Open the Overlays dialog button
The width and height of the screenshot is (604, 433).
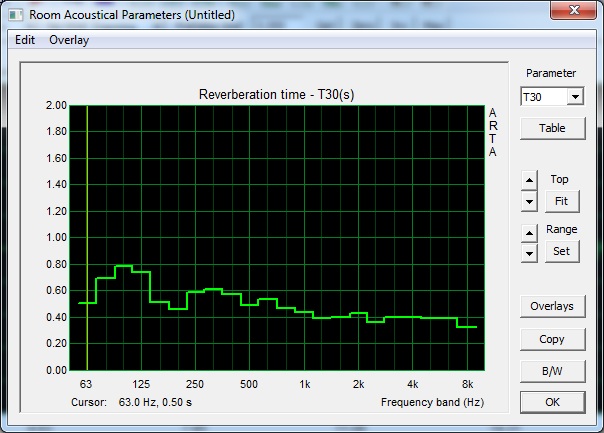coord(552,306)
